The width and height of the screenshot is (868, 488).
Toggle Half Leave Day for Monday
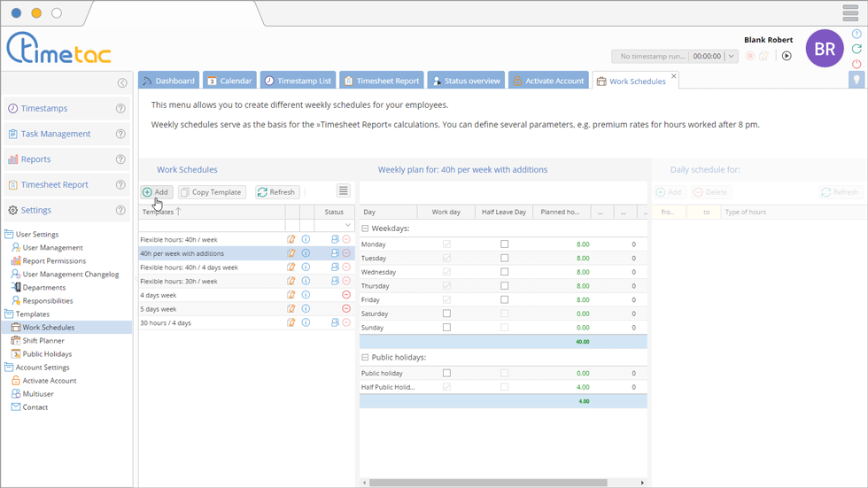(505, 244)
